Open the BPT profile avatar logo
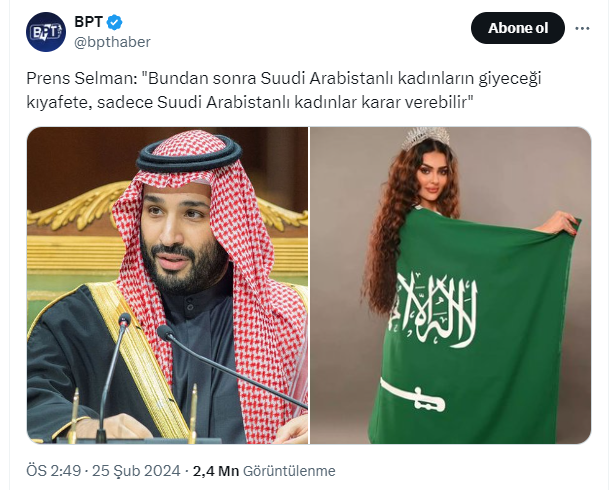 coord(46,32)
